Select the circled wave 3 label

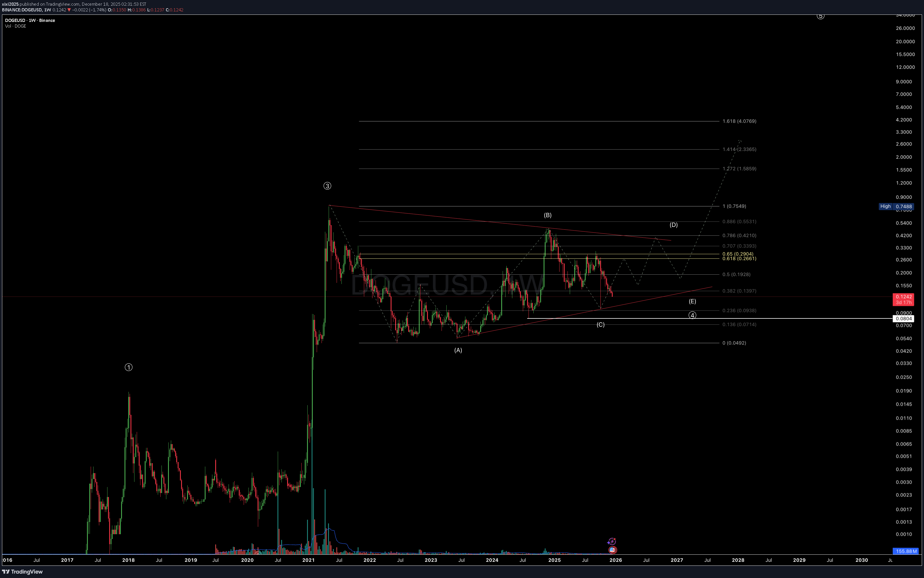click(327, 186)
